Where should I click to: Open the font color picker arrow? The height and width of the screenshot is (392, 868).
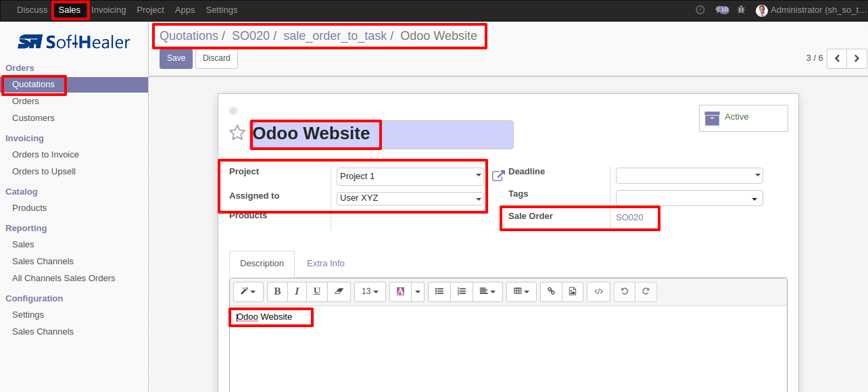[418, 291]
